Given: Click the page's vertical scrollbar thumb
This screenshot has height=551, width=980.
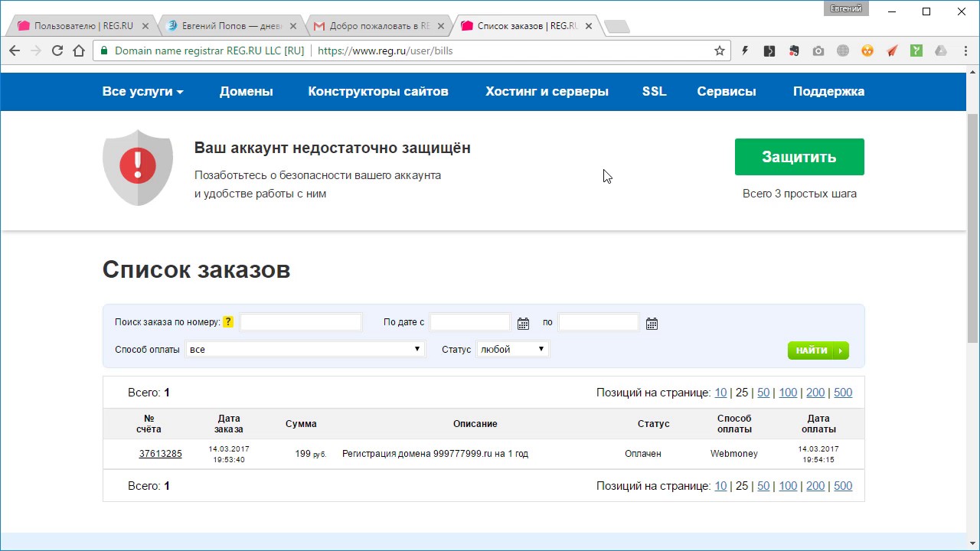Looking at the screenshot, I should pyautogui.click(x=973, y=227).
